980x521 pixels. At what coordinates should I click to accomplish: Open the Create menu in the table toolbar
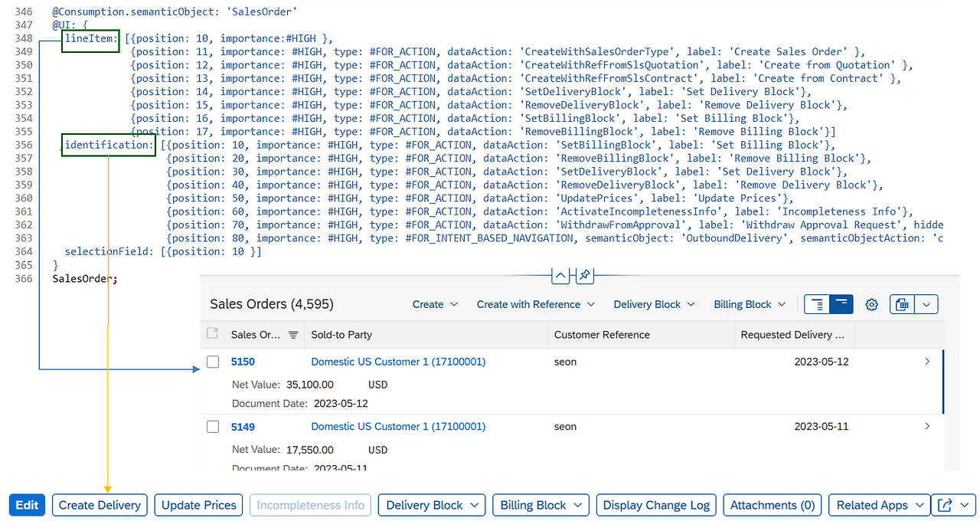[x=434, y=304]
